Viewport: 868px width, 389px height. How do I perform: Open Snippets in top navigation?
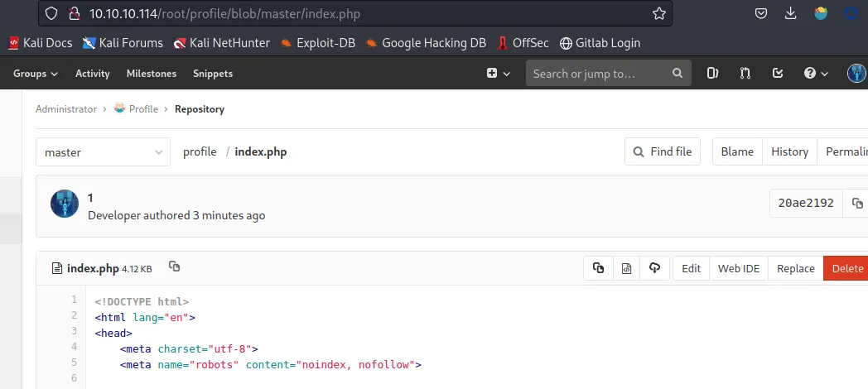click(x=213, y=74)
